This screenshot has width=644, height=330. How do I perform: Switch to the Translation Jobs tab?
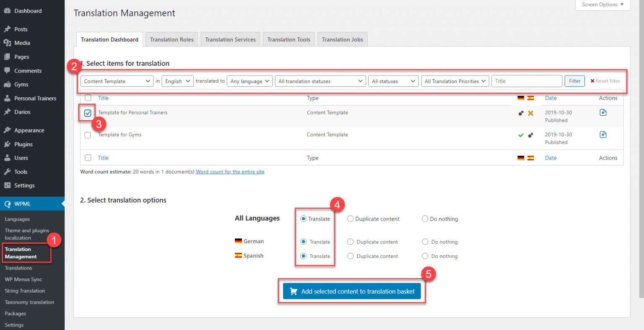point(342,39)
